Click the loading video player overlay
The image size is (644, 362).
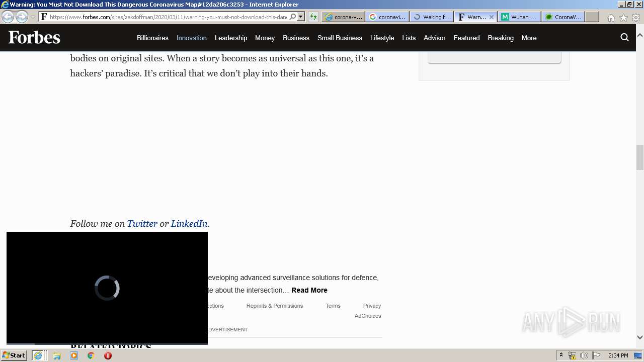click(107, 288)
